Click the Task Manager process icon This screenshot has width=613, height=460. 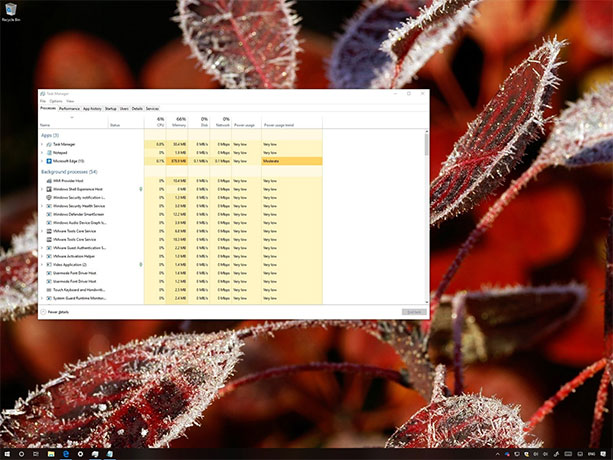49,144
